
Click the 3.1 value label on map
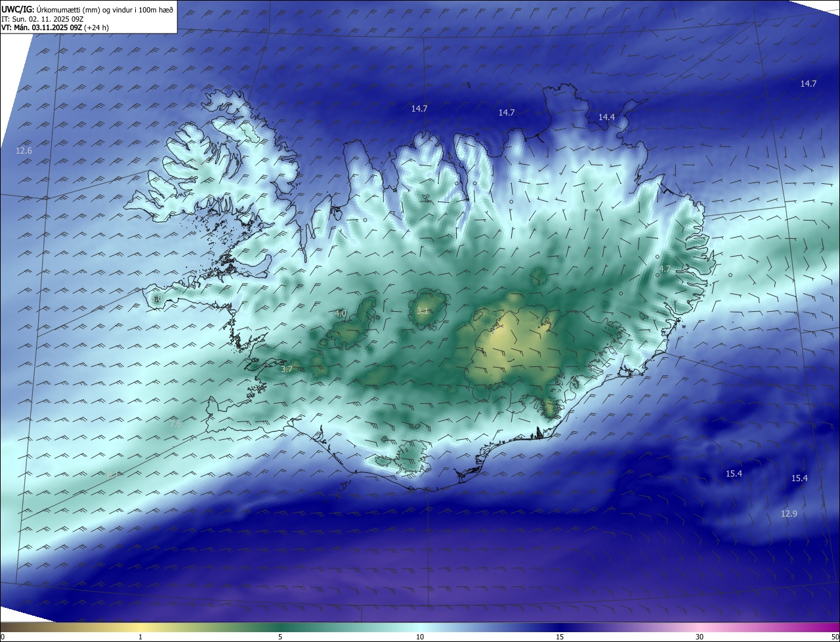click(423, 310)
